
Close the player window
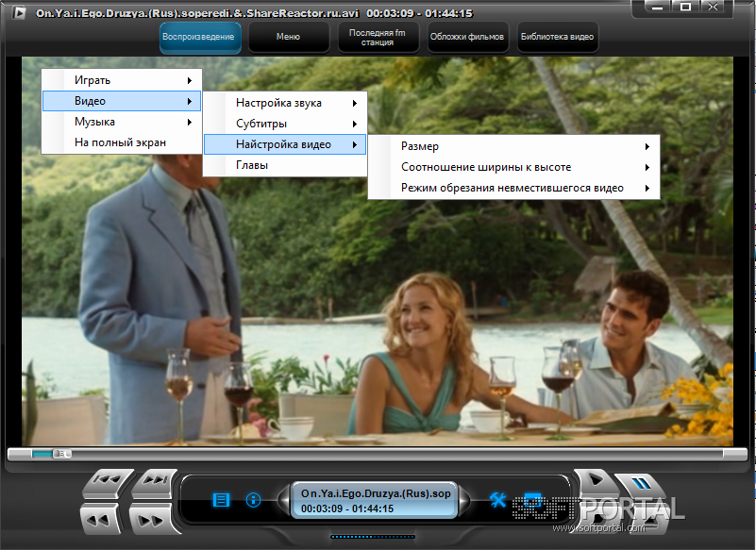click(714, 8)
